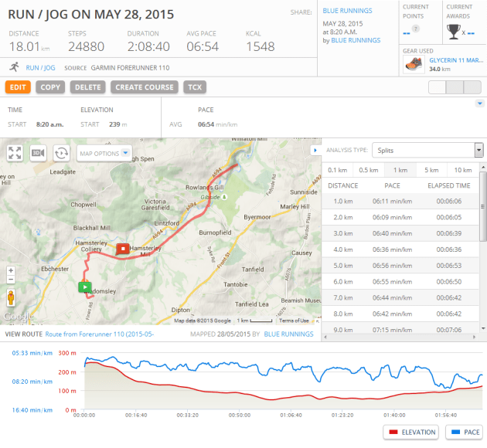Image resolution: width=487 pixels, height=448 pixels.
Task: Click the Create Course button
Action: click(x=145, y=87)
